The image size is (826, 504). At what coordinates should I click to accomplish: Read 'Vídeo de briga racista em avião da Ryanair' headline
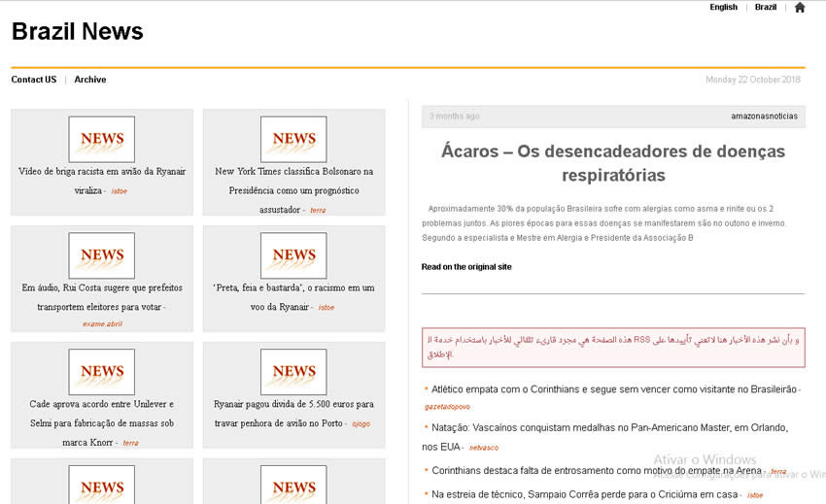pyautogui.click(x=102, y=181)
